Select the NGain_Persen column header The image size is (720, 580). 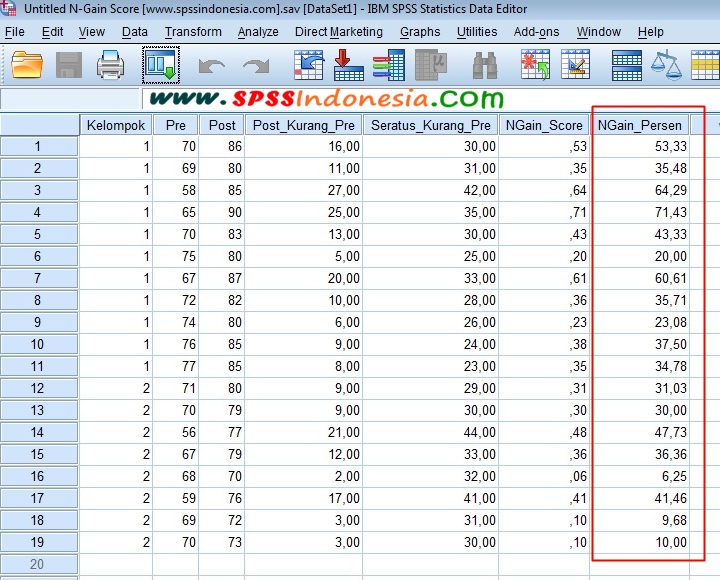click(639, 125)
